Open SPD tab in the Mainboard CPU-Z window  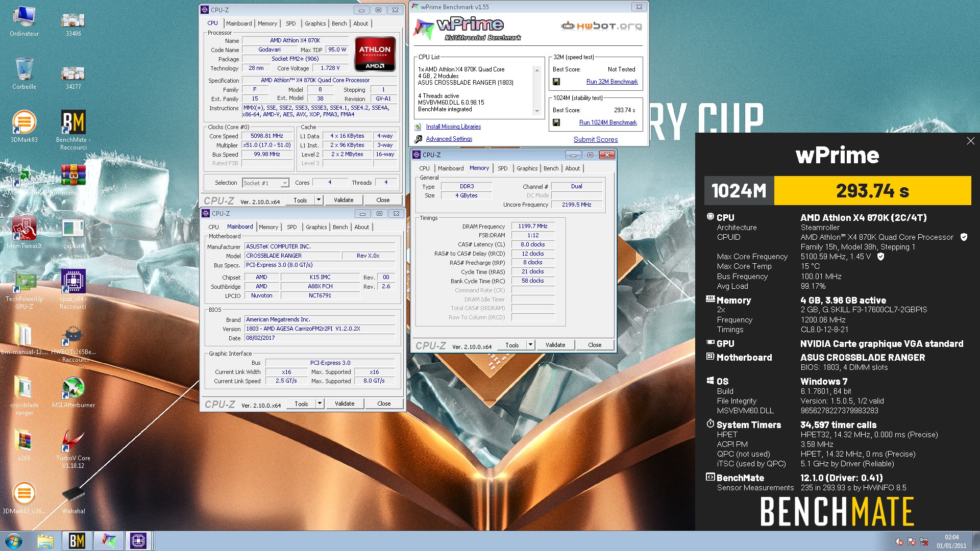tap(292, 227)
